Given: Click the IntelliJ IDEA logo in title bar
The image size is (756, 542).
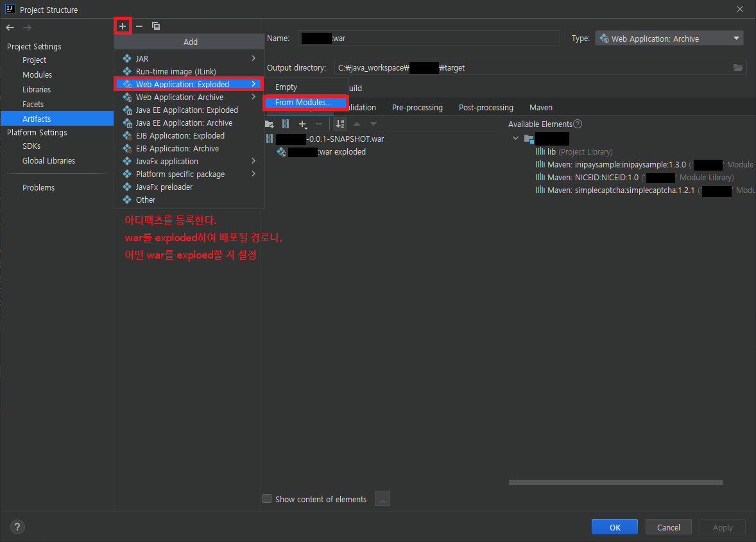Looking at the screenshot, I should tap(10, 9).
